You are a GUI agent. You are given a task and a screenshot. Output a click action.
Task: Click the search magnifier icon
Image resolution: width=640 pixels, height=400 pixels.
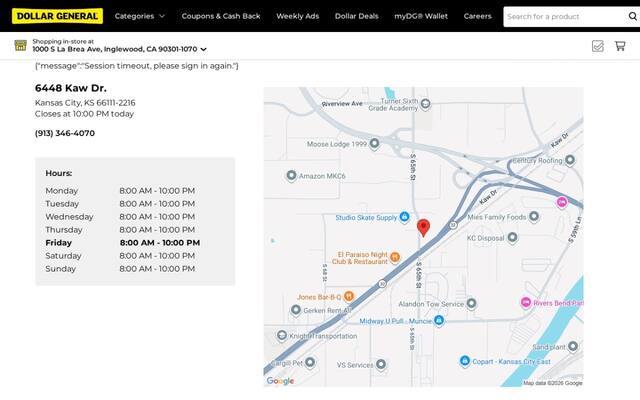pos(633,16)
